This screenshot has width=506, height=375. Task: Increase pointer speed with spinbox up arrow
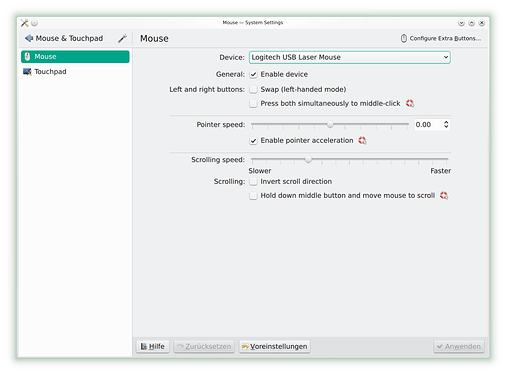[x=446, y=122]
